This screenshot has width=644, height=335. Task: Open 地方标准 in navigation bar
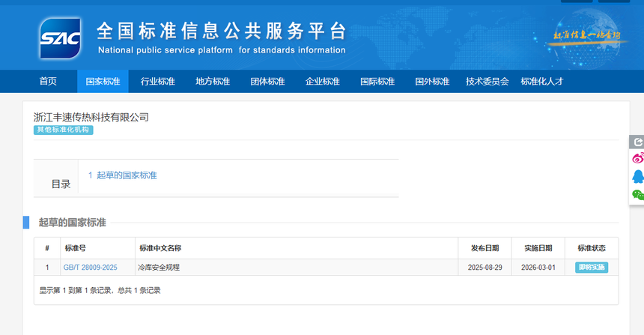213,82
